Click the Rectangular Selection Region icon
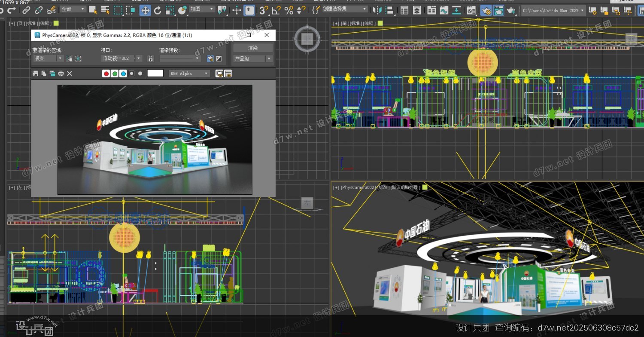The width and height of the screenshot is (644, 337). 118,10
